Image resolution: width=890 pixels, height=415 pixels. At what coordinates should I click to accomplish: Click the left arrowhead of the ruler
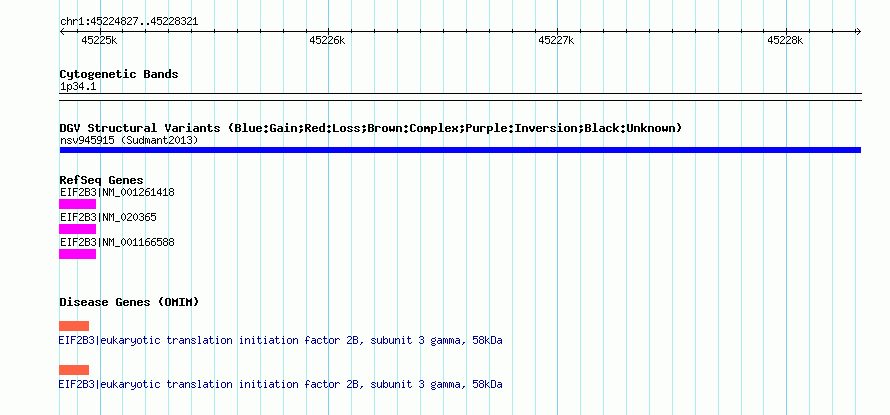[x=62, y=32]
